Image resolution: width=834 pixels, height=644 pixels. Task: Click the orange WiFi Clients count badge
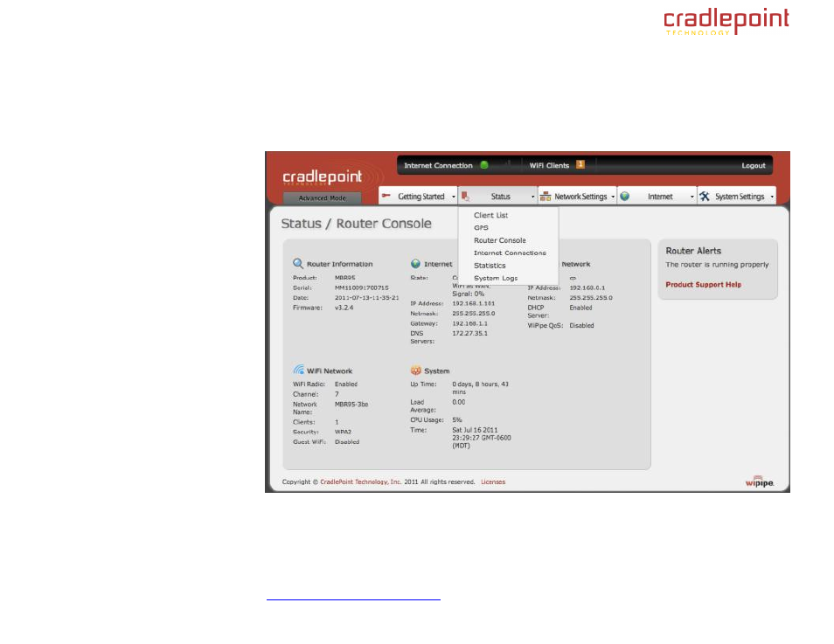pyautogui.click(x=580, y=164)
